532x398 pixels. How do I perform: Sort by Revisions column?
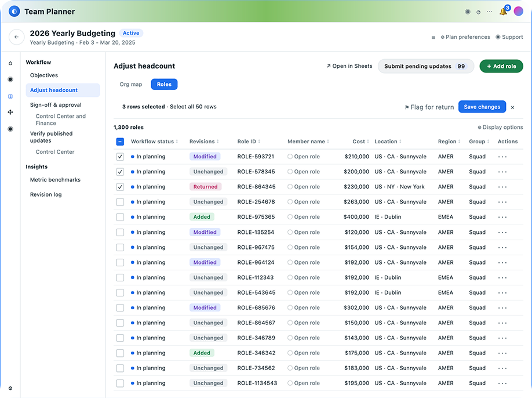coord(204,142)
